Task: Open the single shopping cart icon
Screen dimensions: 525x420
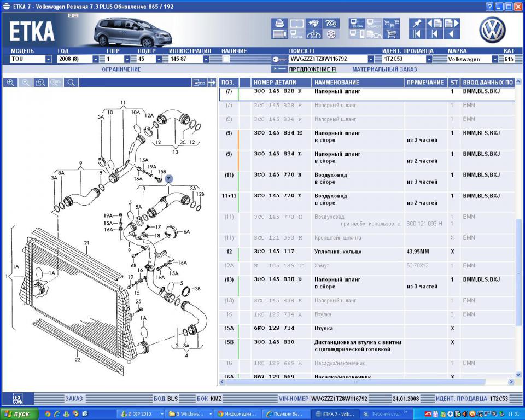Action: tap(392, 34)
